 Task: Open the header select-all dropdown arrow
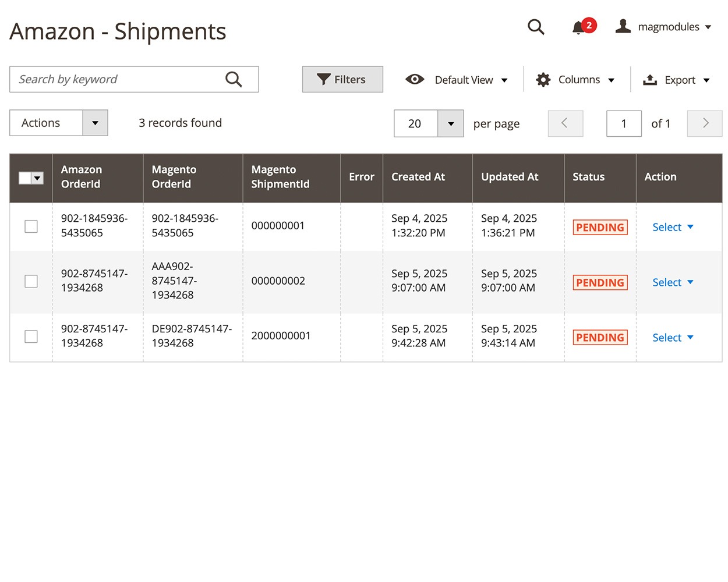click(38, 178)
